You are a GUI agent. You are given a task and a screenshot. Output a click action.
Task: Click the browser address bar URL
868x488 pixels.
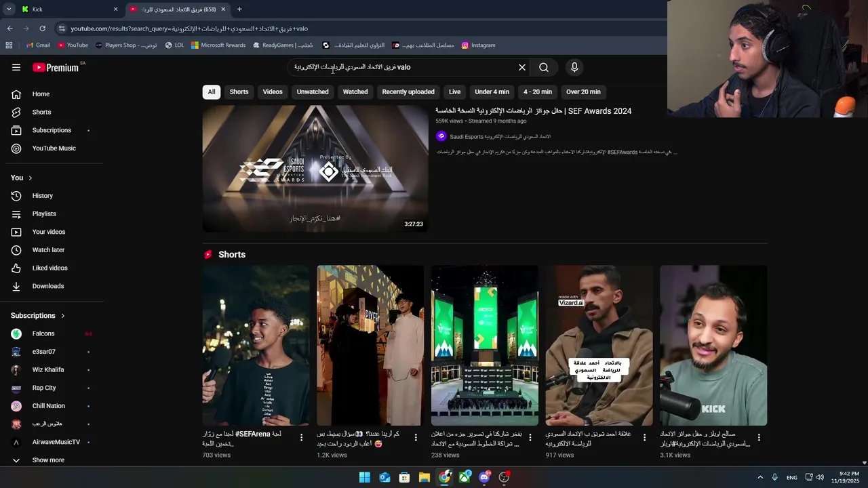pos(189,28)
